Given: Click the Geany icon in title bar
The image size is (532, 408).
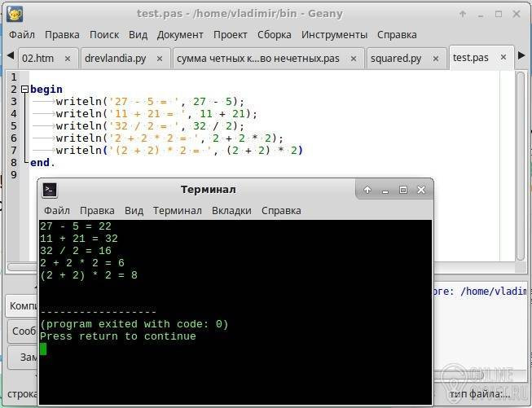Looking at the screenshot, I should [x=14, y=13].
